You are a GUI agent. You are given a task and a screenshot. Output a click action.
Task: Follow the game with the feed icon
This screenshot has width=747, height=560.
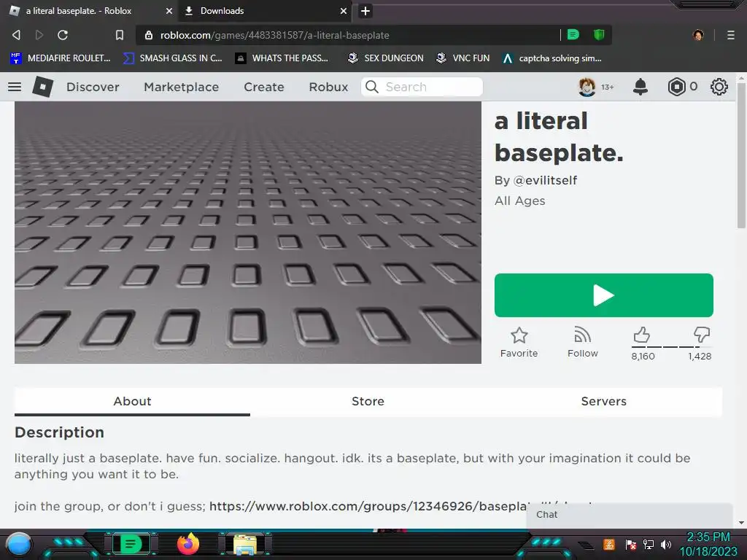coord(582,335)
